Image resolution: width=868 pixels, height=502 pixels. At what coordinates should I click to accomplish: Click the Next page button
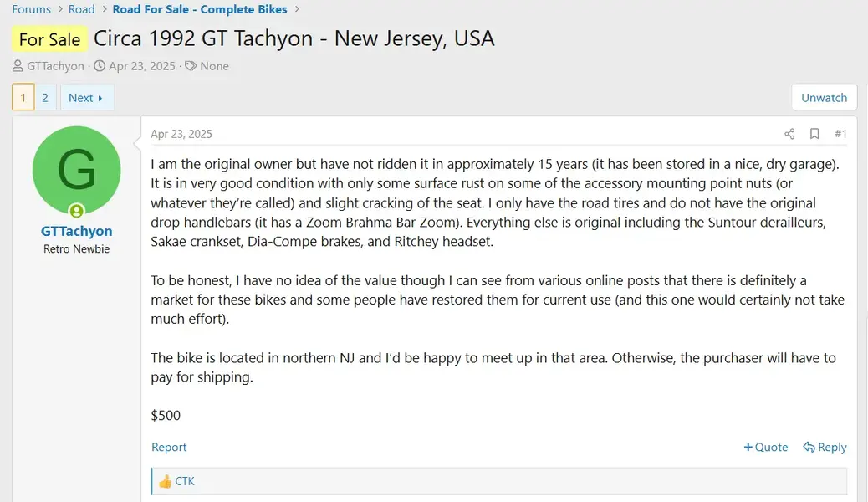[86, 97]
